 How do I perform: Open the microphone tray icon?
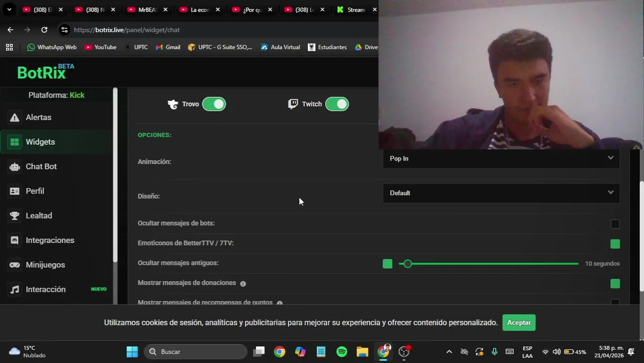coord(494,351)
